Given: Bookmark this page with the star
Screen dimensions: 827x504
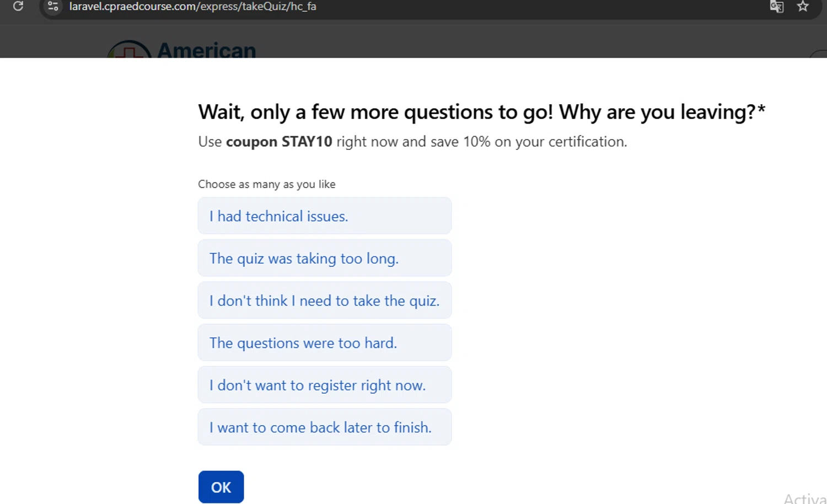Looking at the screenshot, I should pos(803,7).
